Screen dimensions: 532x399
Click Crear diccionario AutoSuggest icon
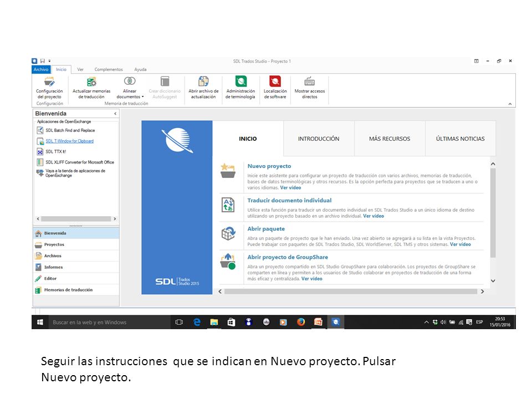165,81
